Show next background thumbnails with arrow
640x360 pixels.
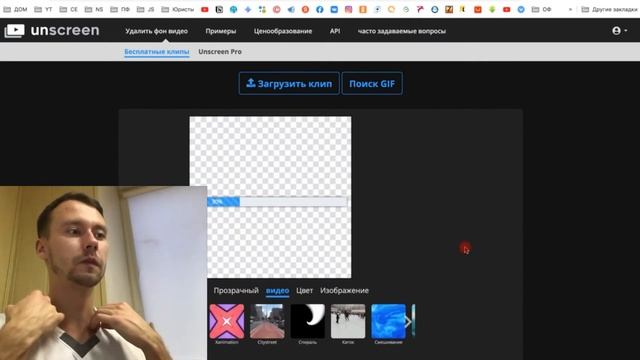click(x=408, y=322)
